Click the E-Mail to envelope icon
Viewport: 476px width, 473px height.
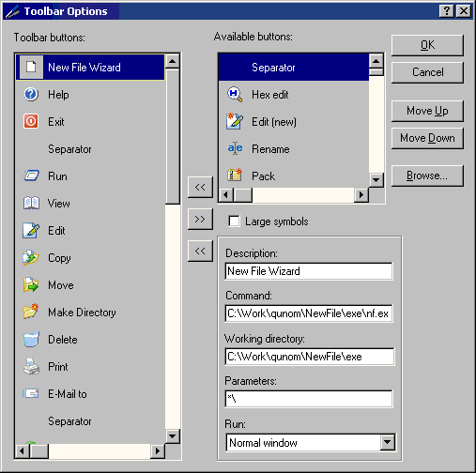pyautogui.click(x=31, y=393)
